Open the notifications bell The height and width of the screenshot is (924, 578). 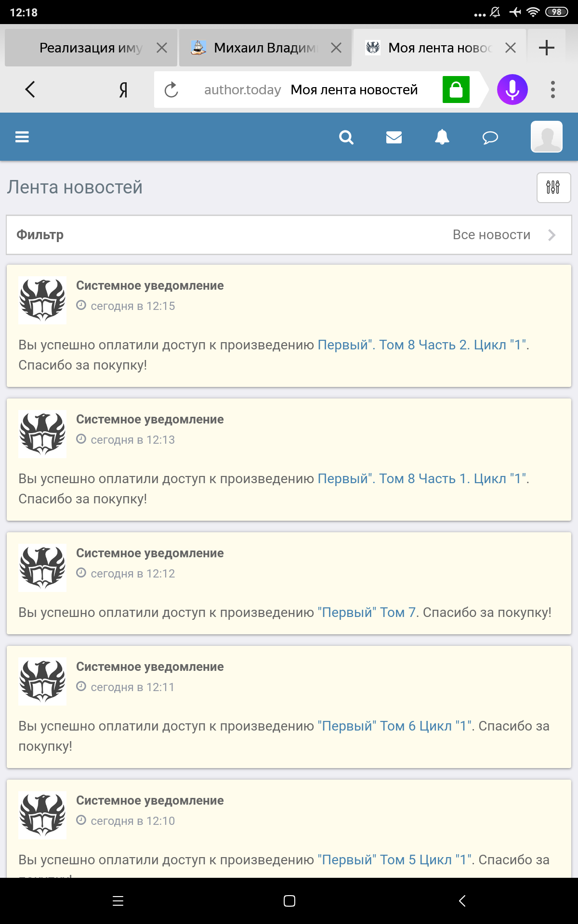point(442,138)
